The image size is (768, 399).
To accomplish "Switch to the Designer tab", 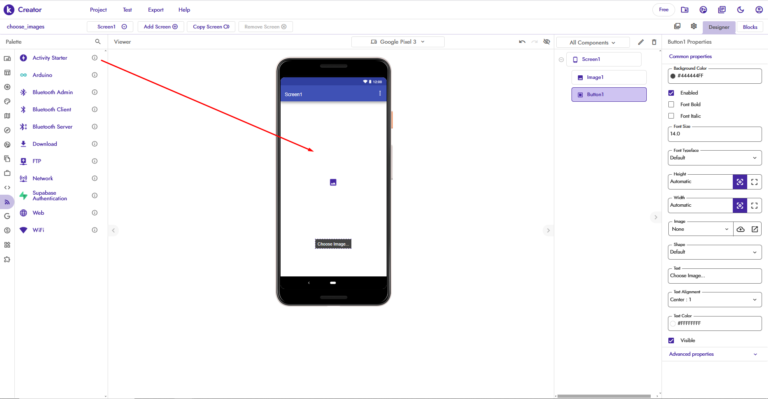I will pyautogui.click(x=719, y=27).
